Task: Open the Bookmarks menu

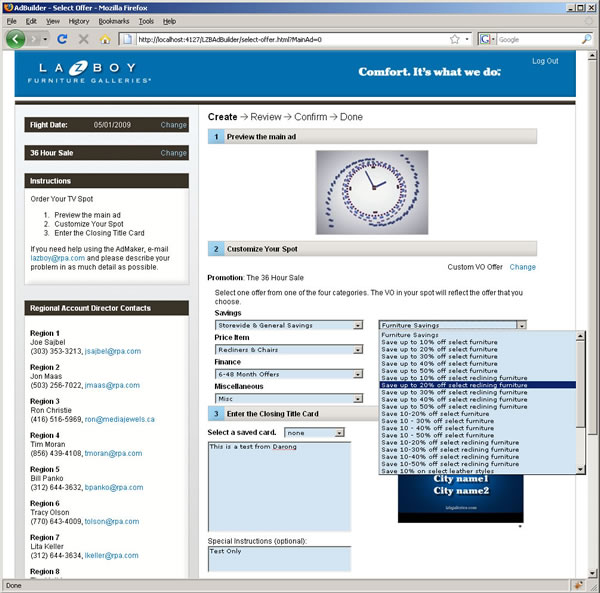Action: (113, 20)
